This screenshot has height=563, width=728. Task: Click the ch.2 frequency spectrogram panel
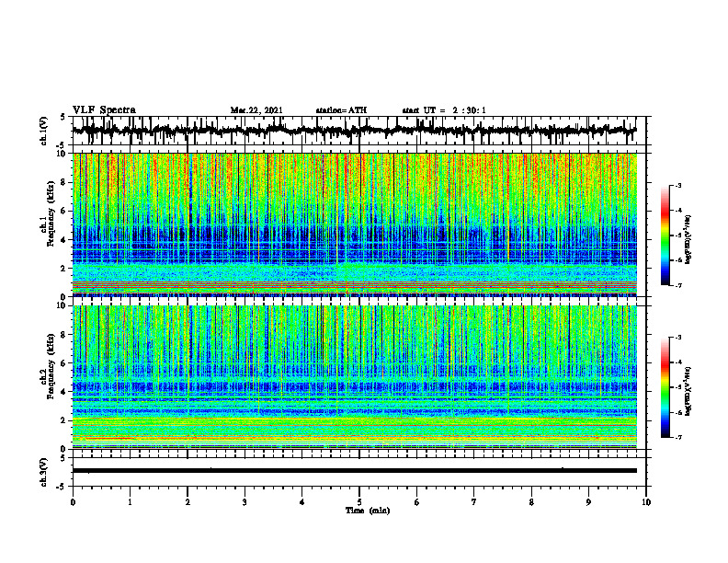pyautogui.click(x=355, y=377)
